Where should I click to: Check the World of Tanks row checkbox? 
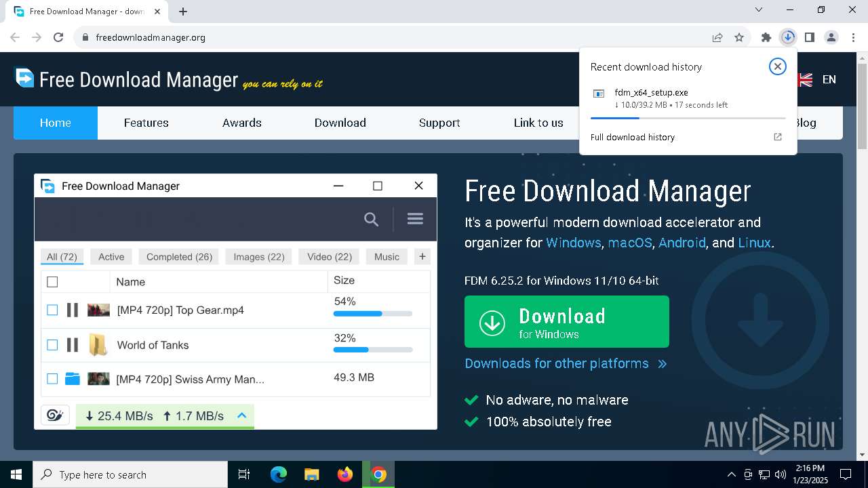click(x=52, y=345)
